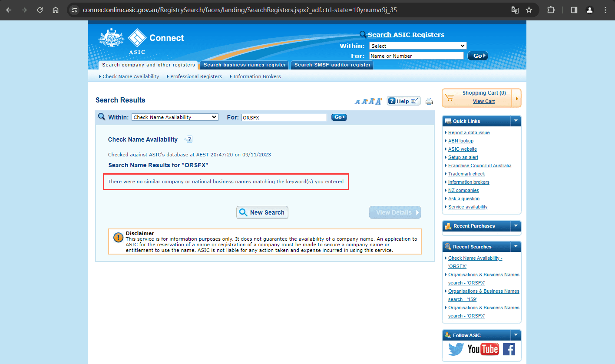Open recent search for '159'
615x364 pixels.
pos(484,295)
